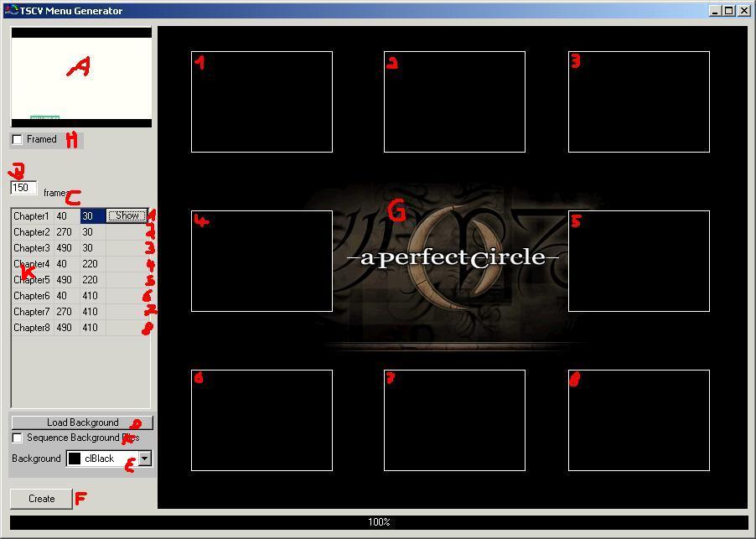This screenshot has width=756, height=539.
Task: Click the clBlack text in the Background combo box
Action: (x=100, y=459)
